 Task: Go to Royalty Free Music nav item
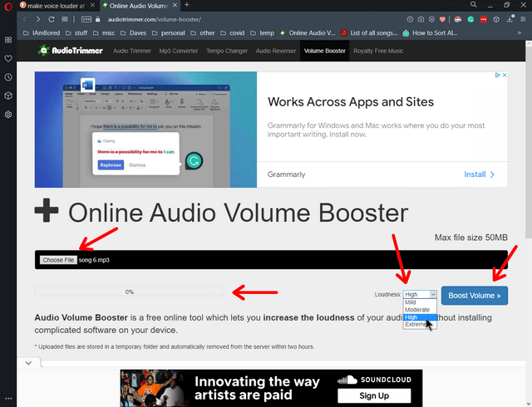[x=378, y=51]
